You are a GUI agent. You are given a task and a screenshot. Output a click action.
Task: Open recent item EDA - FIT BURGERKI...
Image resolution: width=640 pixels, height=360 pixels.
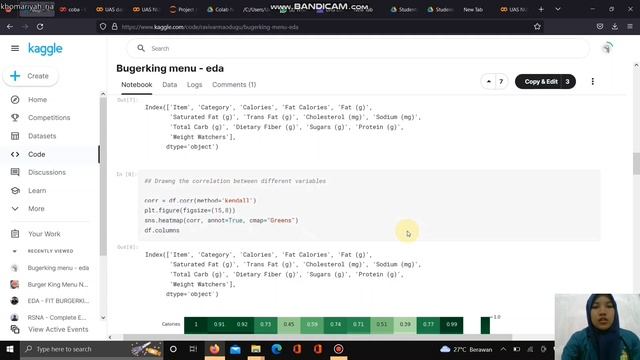pos(58,301)
